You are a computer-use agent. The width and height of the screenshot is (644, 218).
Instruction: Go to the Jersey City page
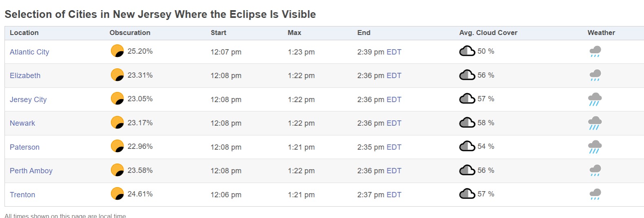point(28,100)
